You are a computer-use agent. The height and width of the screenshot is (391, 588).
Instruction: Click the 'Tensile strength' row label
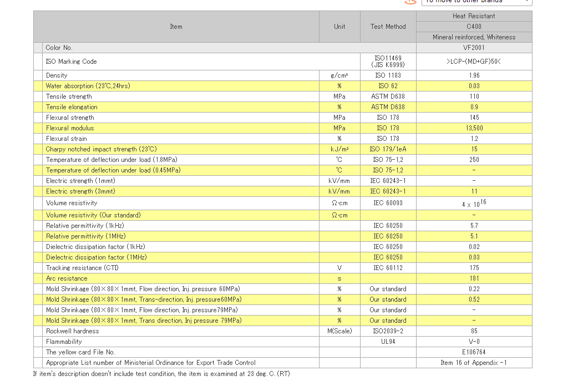tap(69, 97)
